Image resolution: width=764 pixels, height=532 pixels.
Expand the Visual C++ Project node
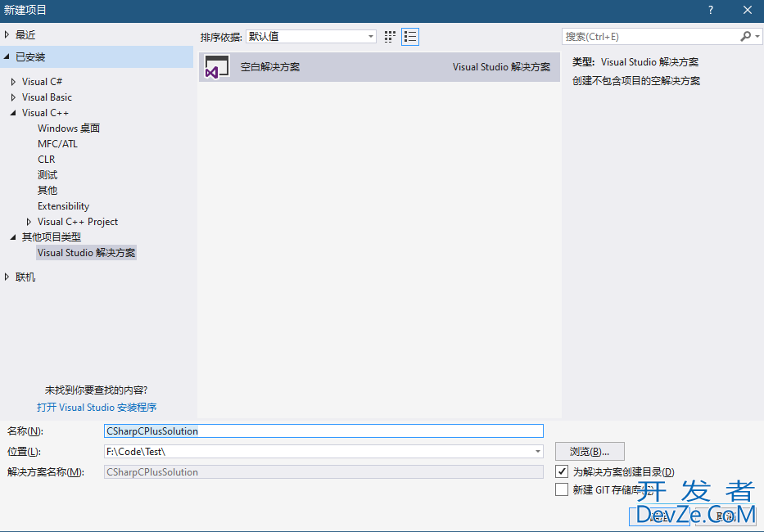tap(29, 222)
